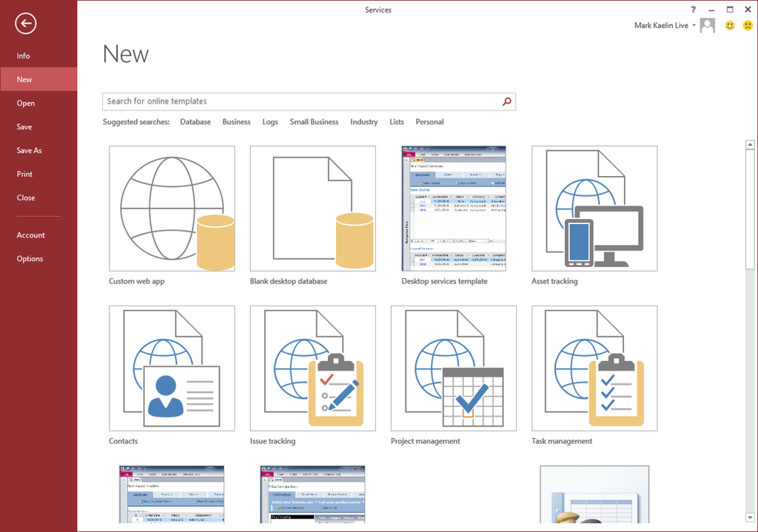This screenshot has height=532, width=758.
Task: Click the Blank desktop database label
Action: click(289, 281)
